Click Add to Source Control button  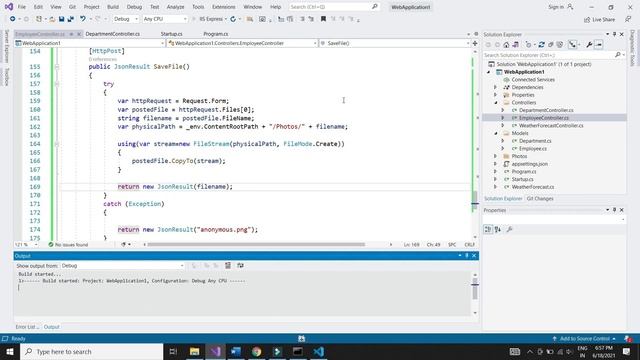click(584, 339)
